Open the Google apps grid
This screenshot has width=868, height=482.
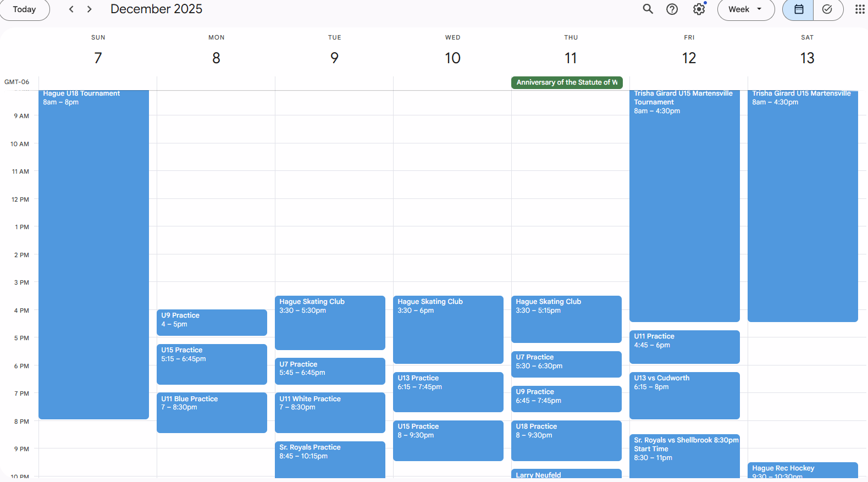tap(859, 9)
